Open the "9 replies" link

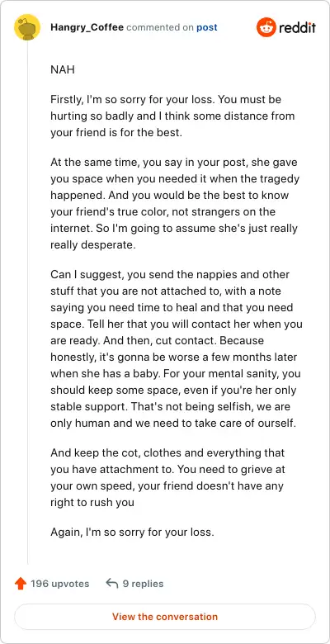pyautogui.click(x=143, y=584)
